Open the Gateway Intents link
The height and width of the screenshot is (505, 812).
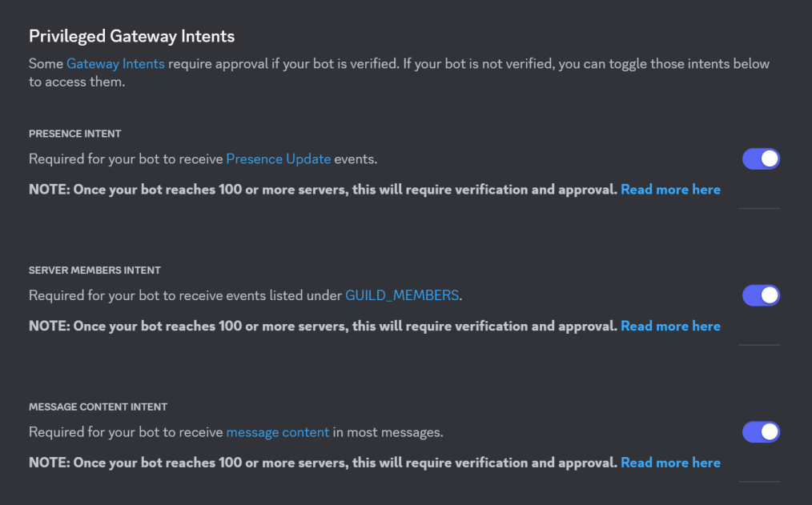(x=115, y=64)
